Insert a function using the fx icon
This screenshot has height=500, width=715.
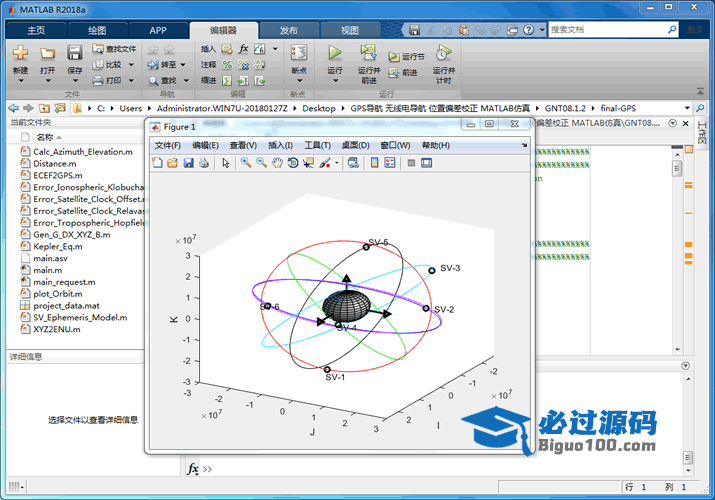[x=244, y=49]
